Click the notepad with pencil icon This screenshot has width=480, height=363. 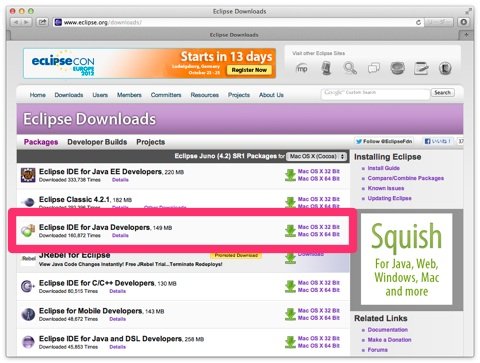[x=421, y=68]
